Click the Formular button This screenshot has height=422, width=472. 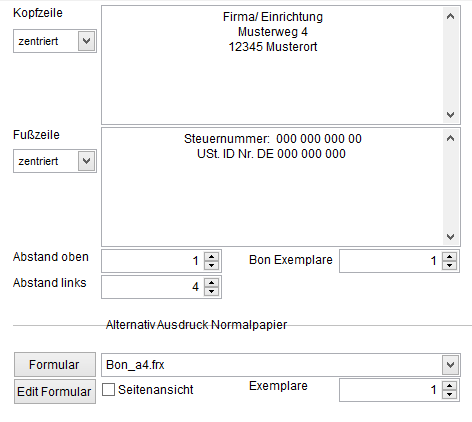click(55, 365)
